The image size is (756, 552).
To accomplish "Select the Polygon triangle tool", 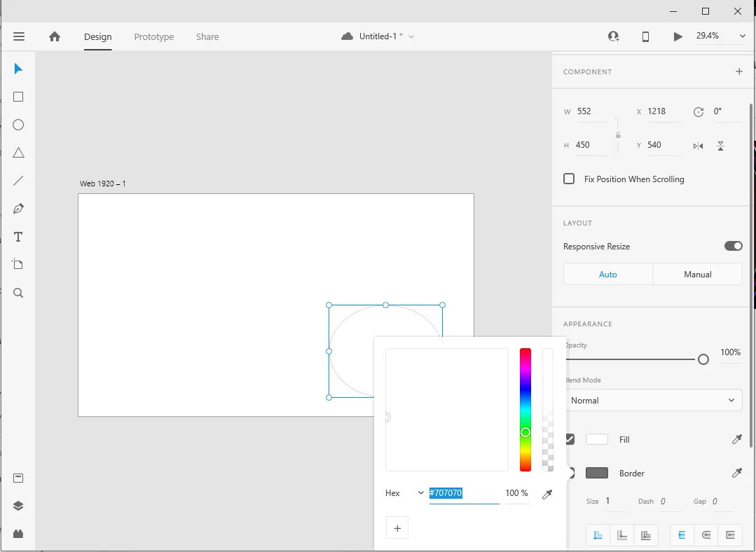I will point(18,153).
